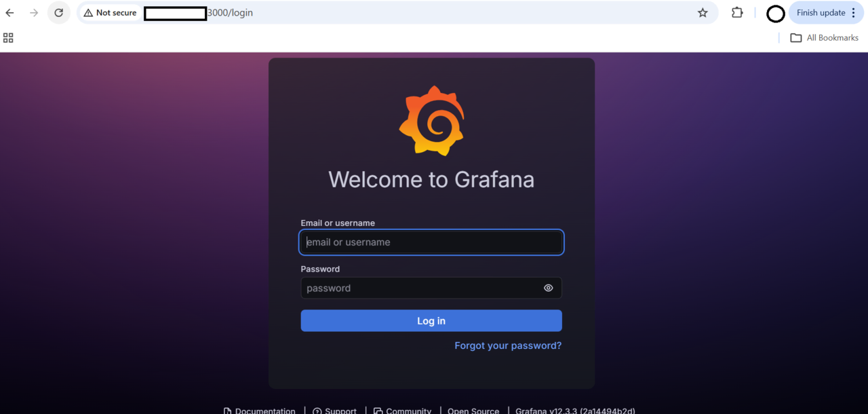Image resolution: width=868 pixels, height=414 pixels.
Task: Toggle password visibility with the eye icon
Action: 549,288
